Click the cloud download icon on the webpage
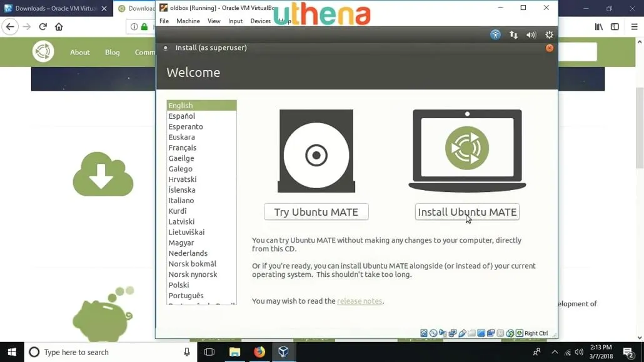The width and height of the screenshot is (644, 362). [103, 174]
